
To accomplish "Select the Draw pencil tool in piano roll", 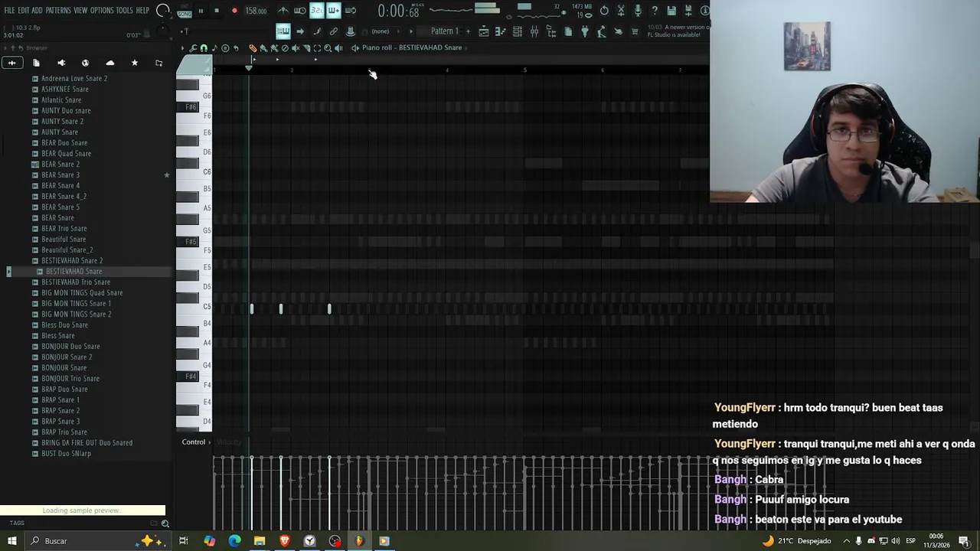I will (253, 47).
